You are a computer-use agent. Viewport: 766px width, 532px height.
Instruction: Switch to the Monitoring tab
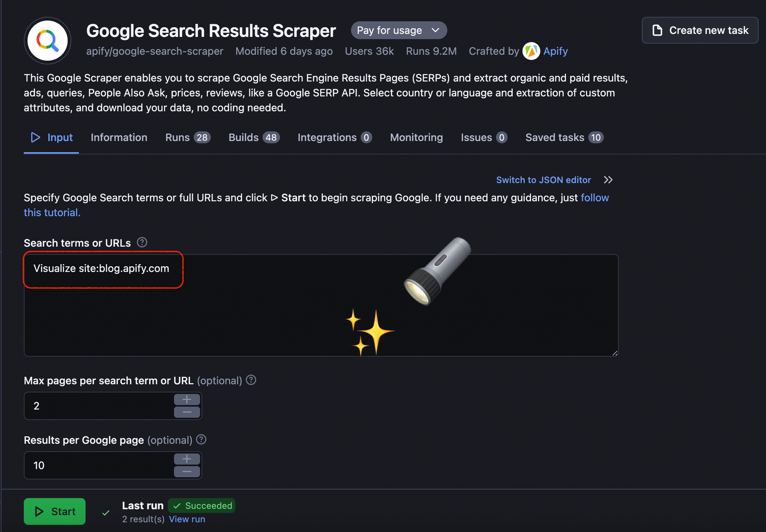(x=416, y=137)
